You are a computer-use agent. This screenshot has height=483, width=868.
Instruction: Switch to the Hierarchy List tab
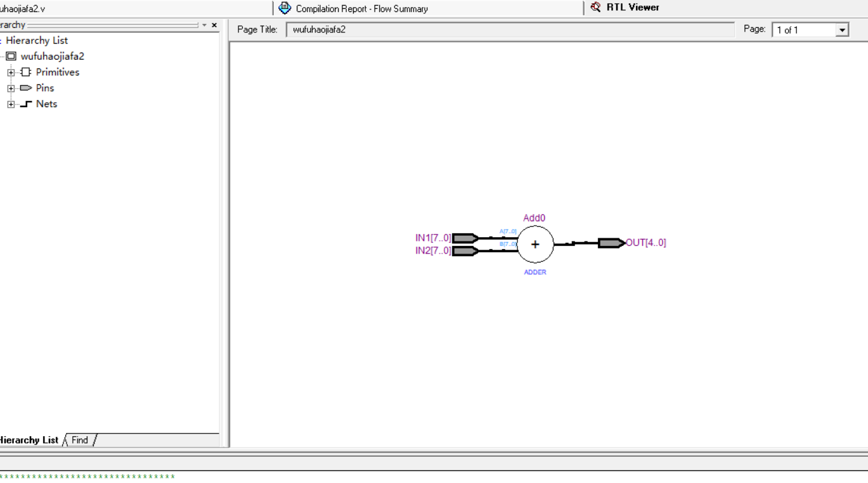(29, 440)
